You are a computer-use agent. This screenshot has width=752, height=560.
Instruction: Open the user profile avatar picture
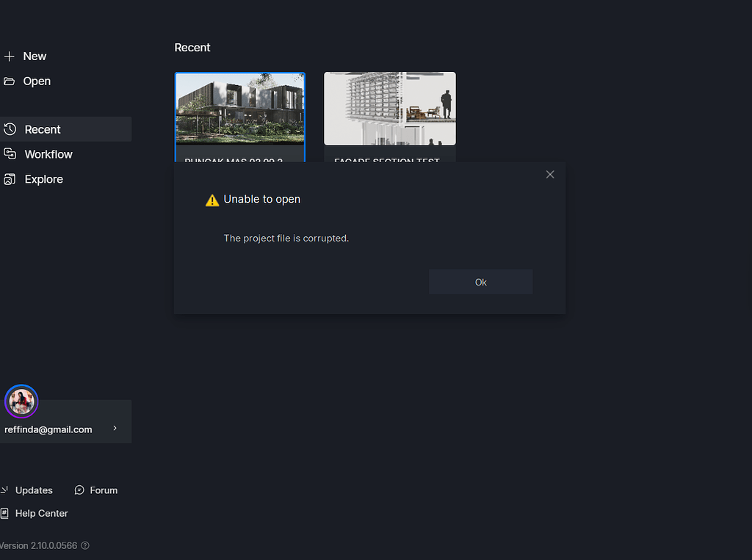[x=21, y=401]
